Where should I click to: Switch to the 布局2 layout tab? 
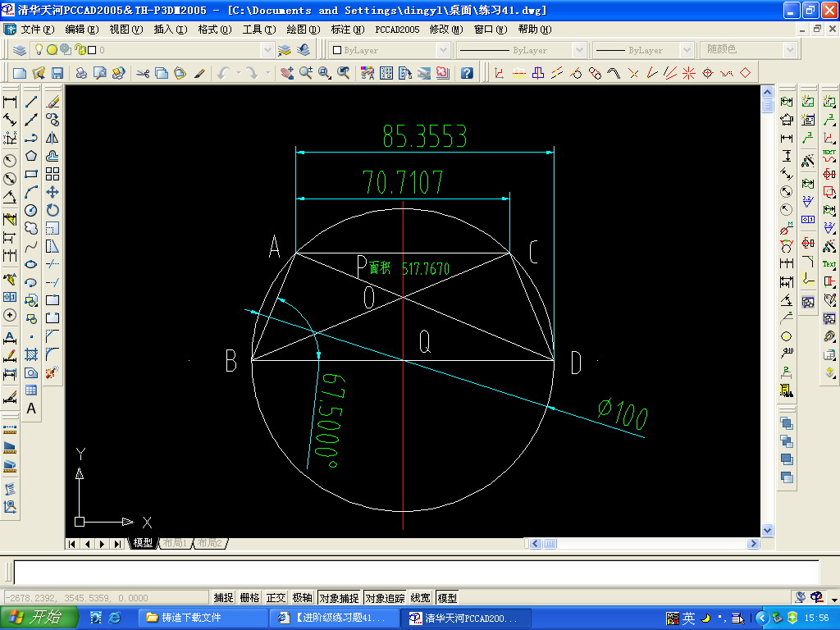pos(209,543)
